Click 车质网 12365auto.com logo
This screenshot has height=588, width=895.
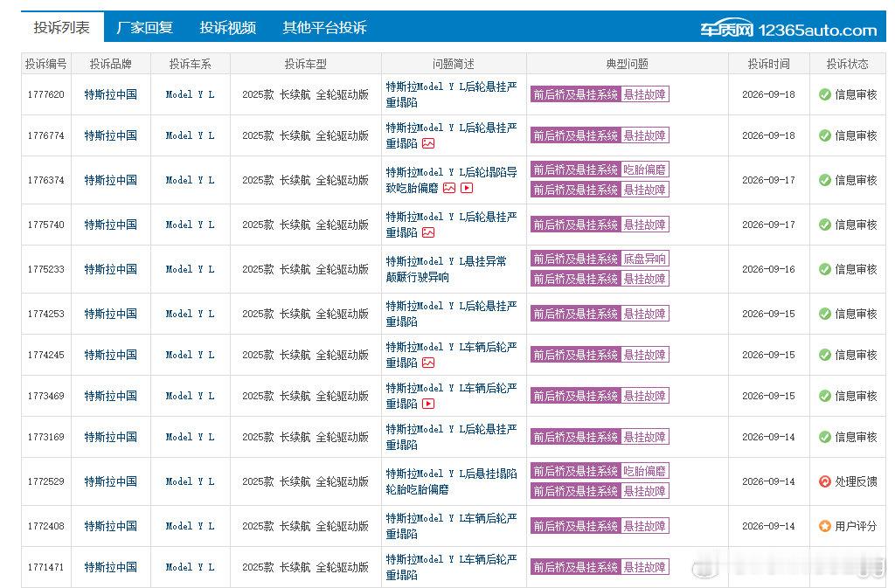coord(788,29)
